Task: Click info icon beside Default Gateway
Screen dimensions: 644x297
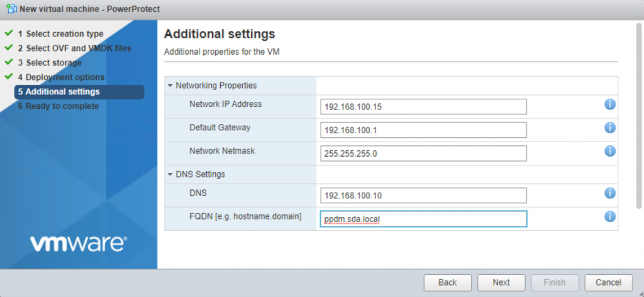Action: pos(609,128)
